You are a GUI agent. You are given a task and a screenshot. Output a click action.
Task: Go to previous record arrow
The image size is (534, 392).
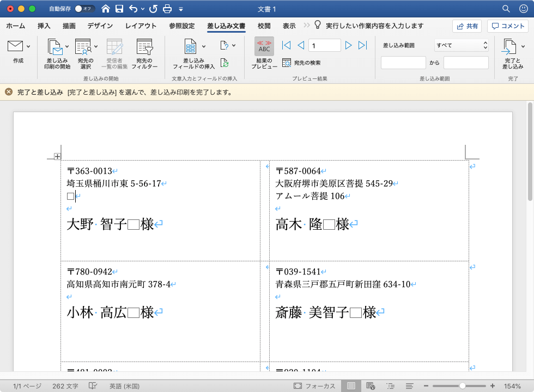coord(301,45)
